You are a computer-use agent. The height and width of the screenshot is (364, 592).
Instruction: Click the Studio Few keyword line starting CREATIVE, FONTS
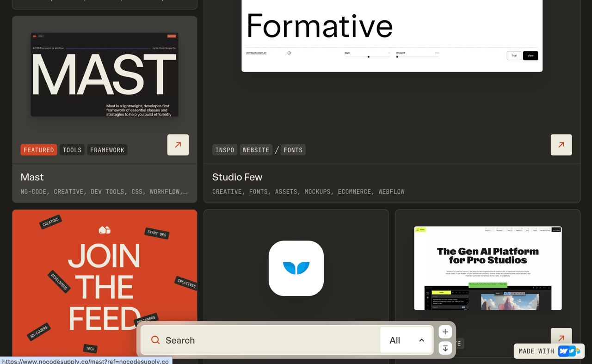(x=308, y=191)
